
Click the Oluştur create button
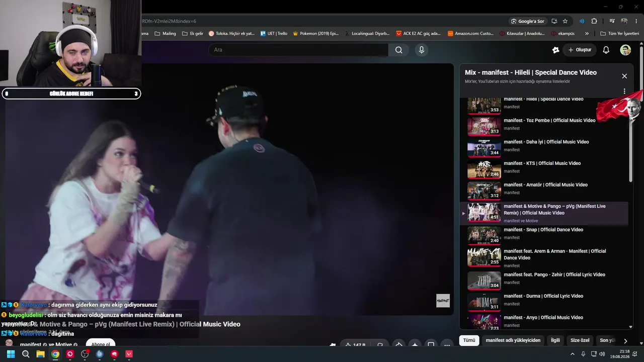(580, 50)
